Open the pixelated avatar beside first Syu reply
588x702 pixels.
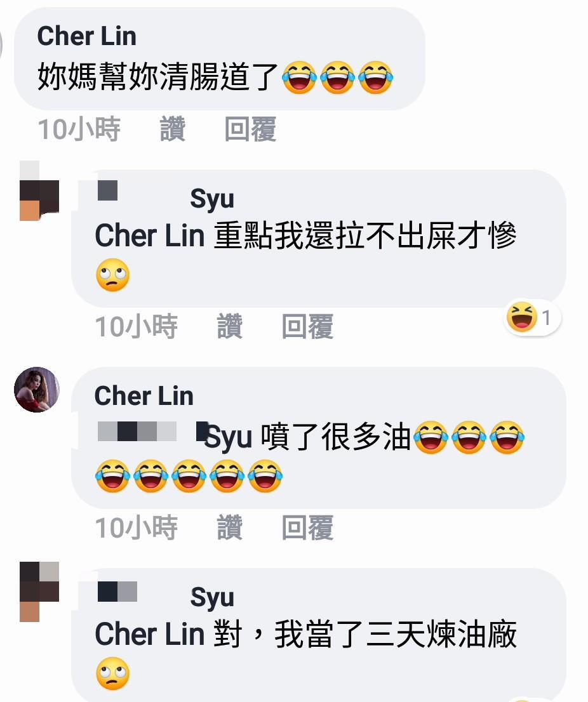pos(39,190)
